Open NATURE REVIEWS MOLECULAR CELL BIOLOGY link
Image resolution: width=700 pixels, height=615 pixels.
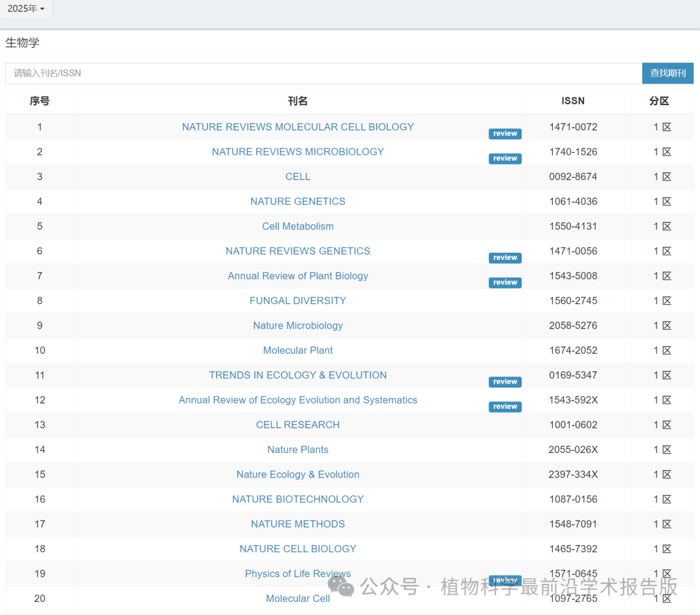[297, 127]
